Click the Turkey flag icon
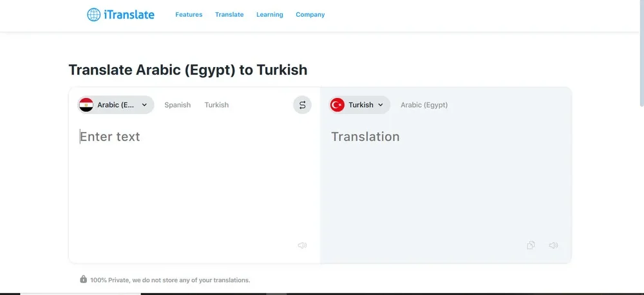 tap(337, 105)
